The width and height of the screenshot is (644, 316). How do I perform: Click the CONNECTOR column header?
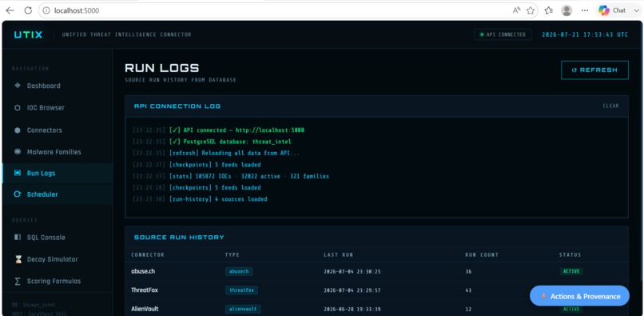[148, 254]
